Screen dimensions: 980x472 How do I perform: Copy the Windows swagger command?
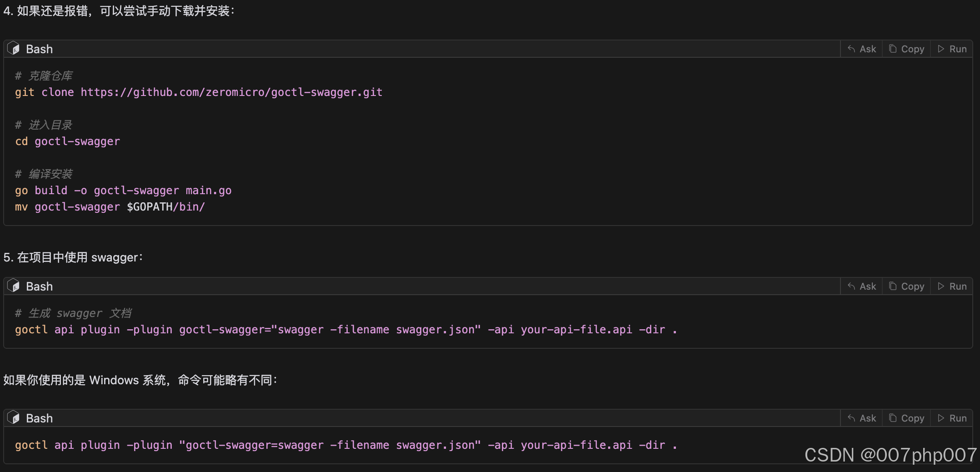click(906, 418)
